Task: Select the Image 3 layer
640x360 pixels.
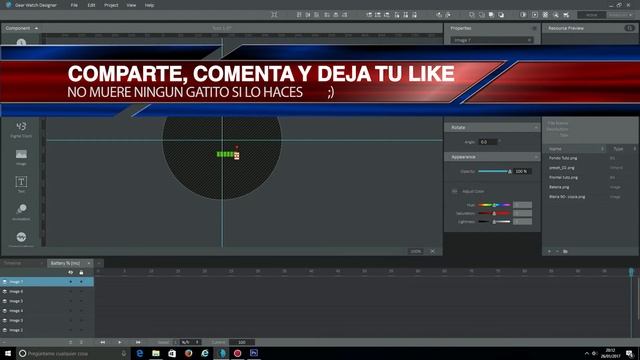Action: point(47,320)
